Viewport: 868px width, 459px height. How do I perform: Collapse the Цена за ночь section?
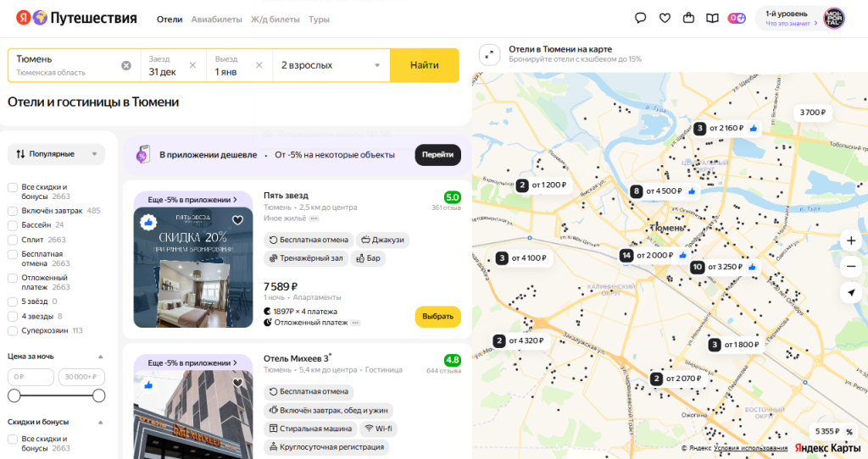point(101,357)
